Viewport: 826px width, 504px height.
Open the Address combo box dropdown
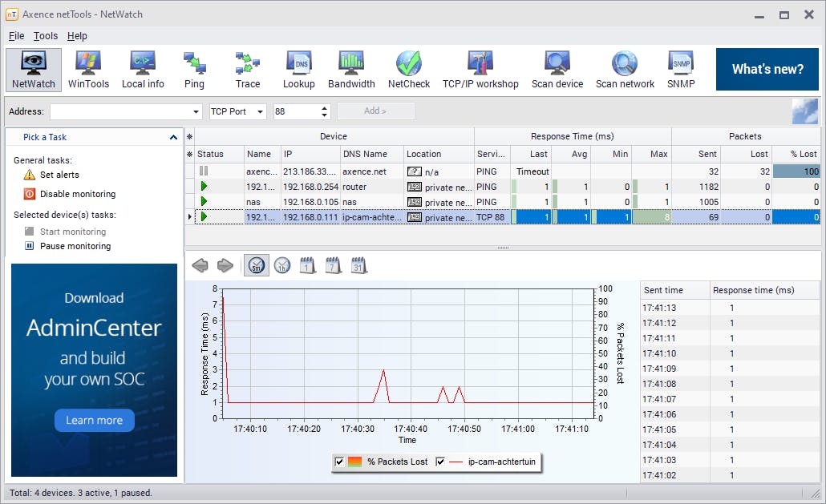click(x=196, y=111)
